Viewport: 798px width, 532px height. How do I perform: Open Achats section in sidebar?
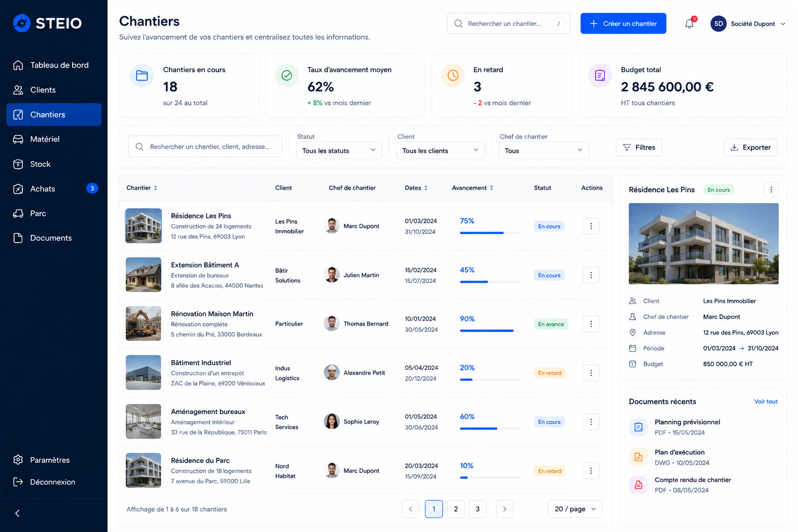click(54, 189)
